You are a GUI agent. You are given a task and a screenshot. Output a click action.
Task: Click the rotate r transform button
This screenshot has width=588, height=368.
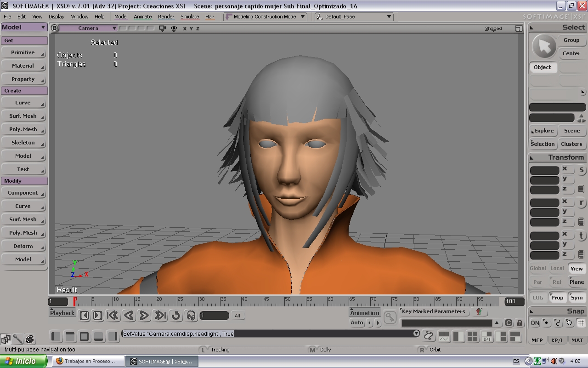pos(581,203)
